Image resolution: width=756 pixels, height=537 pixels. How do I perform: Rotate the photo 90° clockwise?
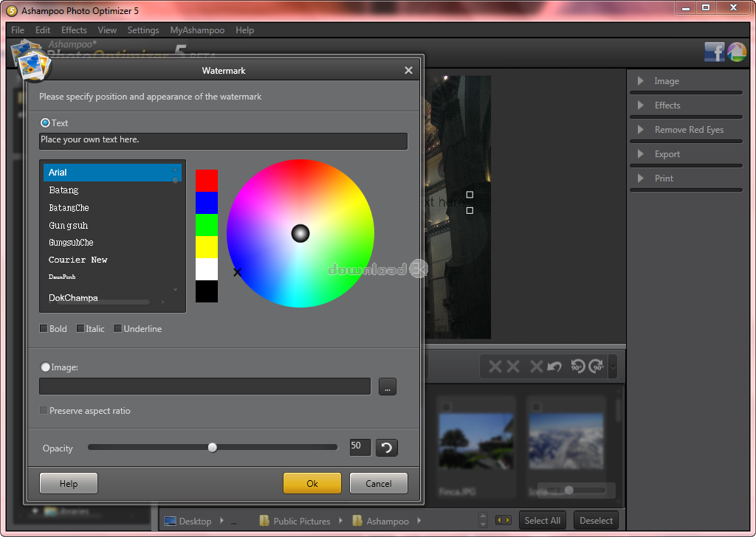(597, 367)
